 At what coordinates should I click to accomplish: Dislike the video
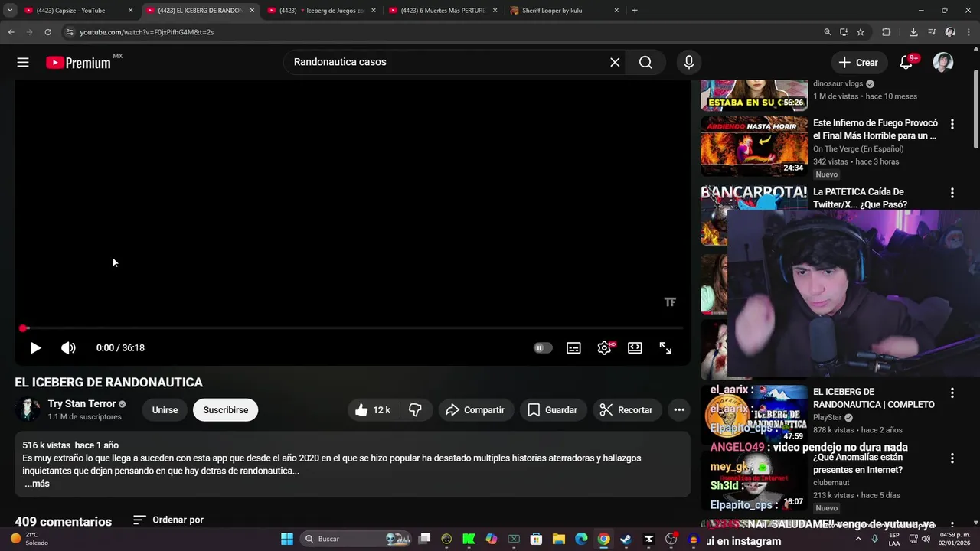(416, 410)
